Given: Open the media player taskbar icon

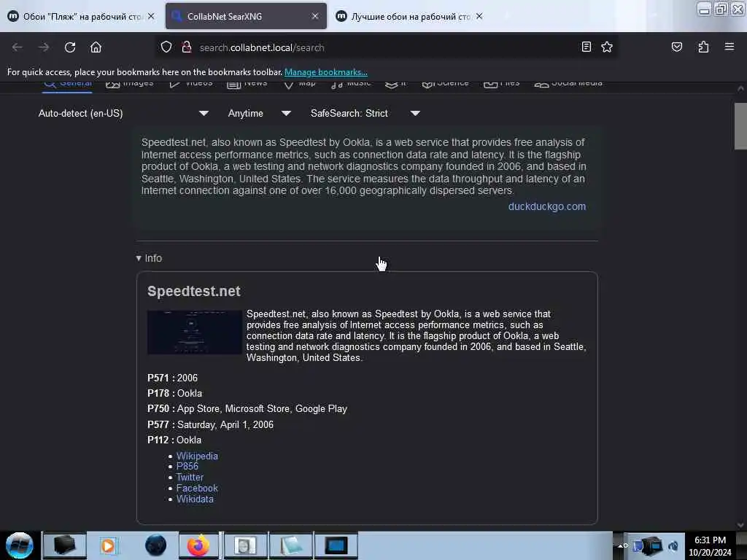Looking at the screenshot, I should 109,545.
